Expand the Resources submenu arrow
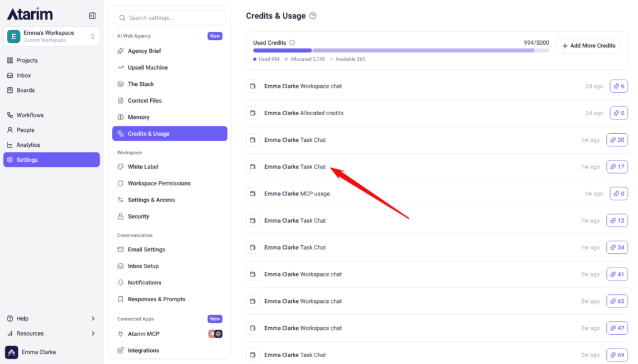 click(x=93, y=334)
